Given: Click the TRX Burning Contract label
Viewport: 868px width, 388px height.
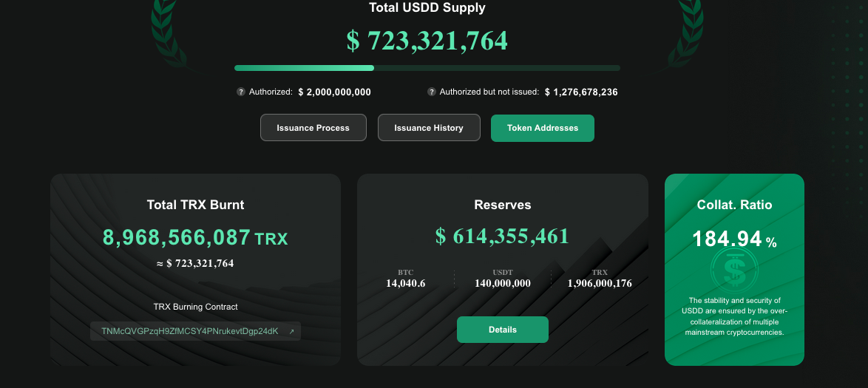Looking at the screenshot, I should (x=195, y=307).
